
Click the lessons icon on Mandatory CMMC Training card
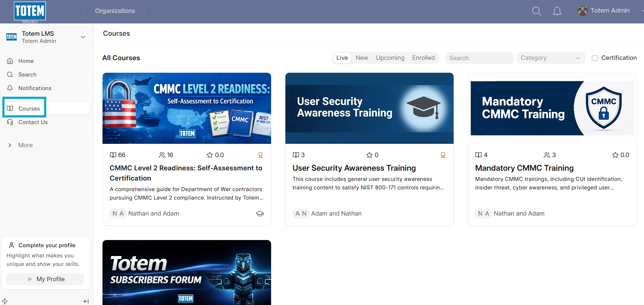pyautogui.click(x=478, y=155)
